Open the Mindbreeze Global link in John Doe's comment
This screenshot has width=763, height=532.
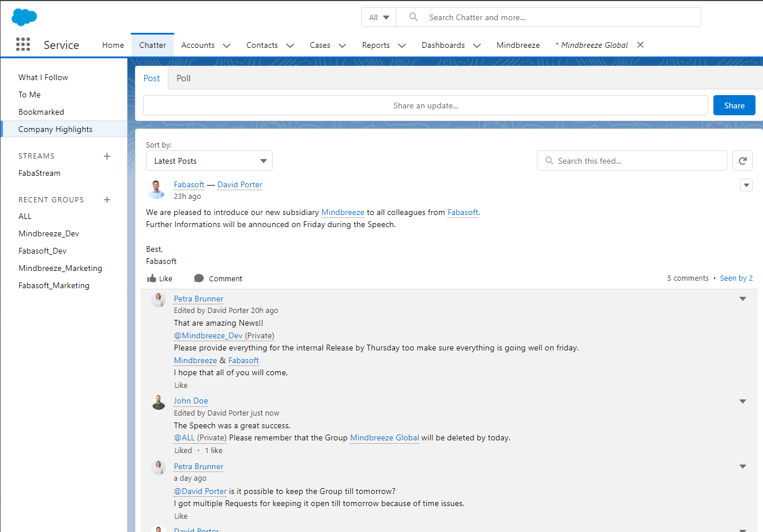point(385,437)
